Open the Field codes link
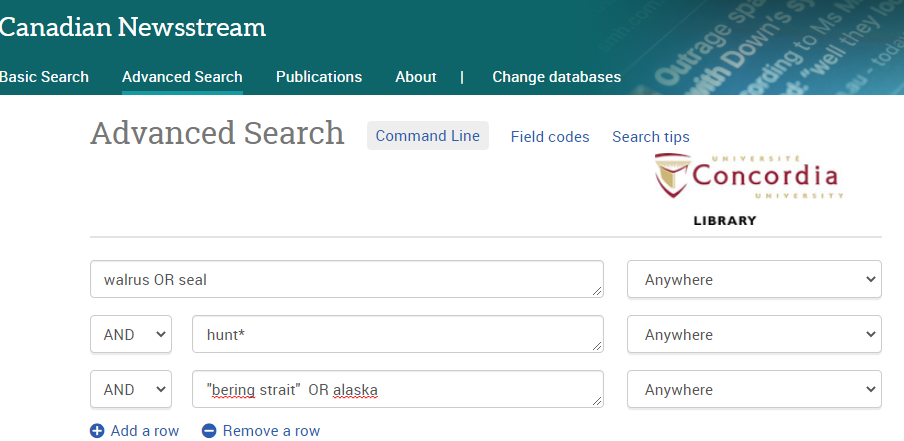 [x=550, y=137]
